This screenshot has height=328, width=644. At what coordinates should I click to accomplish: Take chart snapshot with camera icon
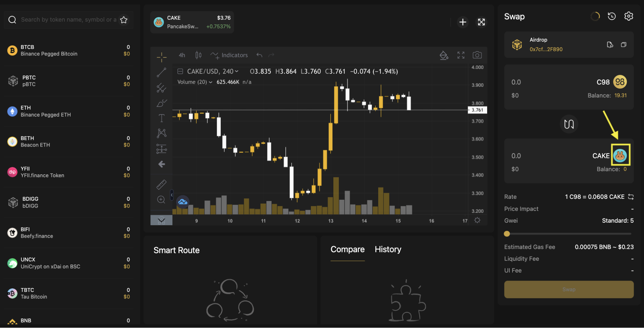tap(477, 55)
